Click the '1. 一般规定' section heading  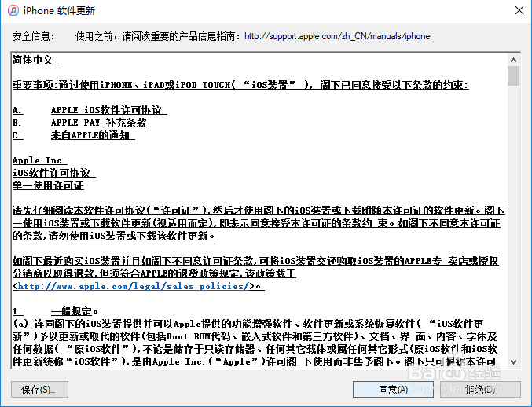[55, 311]
